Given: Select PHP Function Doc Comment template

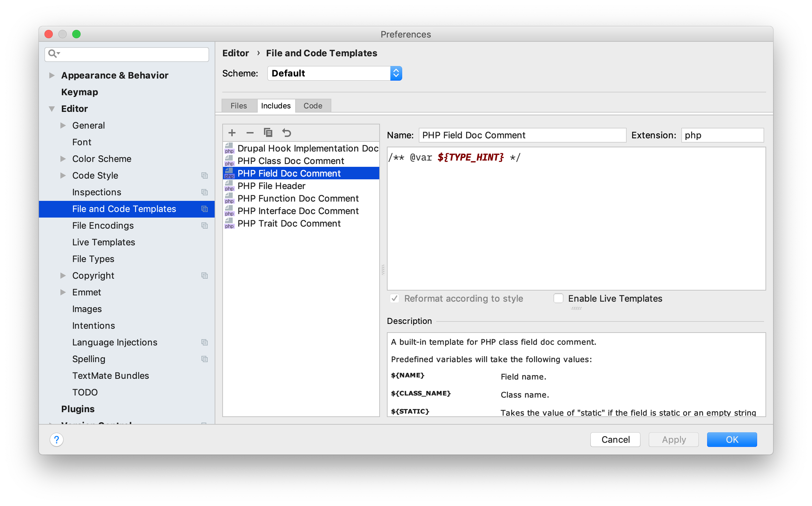Looking at the screenshot, I should point(301,198).
